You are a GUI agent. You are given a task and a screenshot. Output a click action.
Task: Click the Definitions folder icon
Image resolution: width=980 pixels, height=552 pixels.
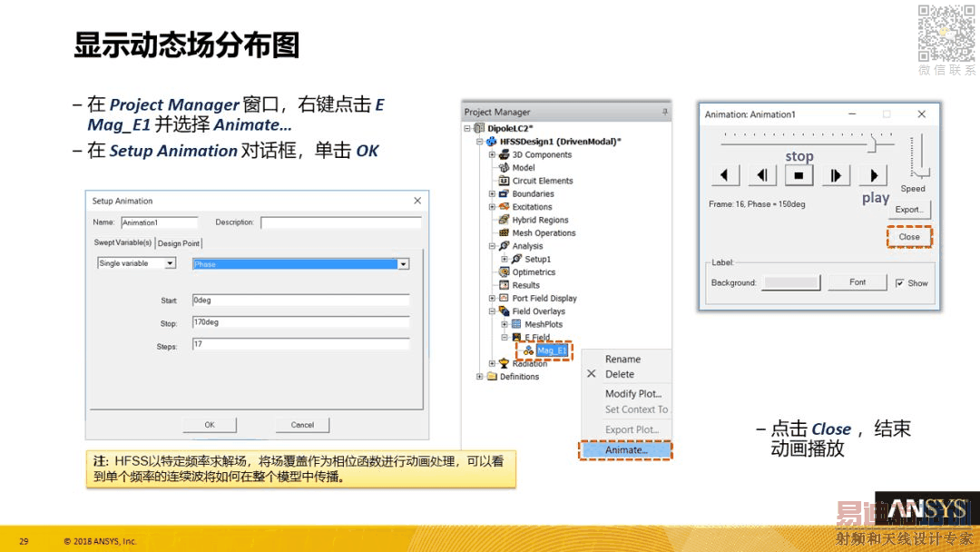[x=492, y=377]
